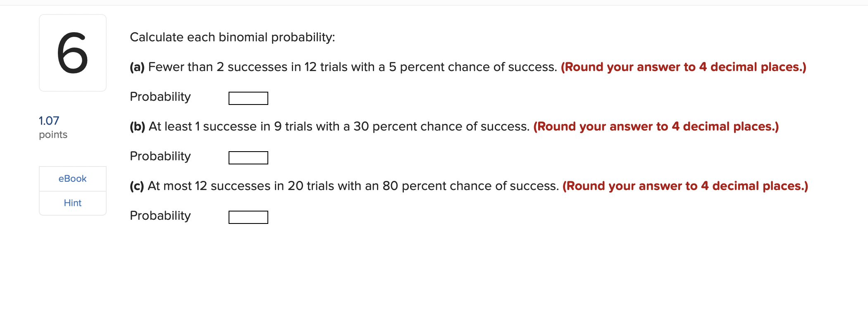This screenshot has width=868, height=328.
Task: Click the Probability input box for part (b)
Action: coord(248,157)
